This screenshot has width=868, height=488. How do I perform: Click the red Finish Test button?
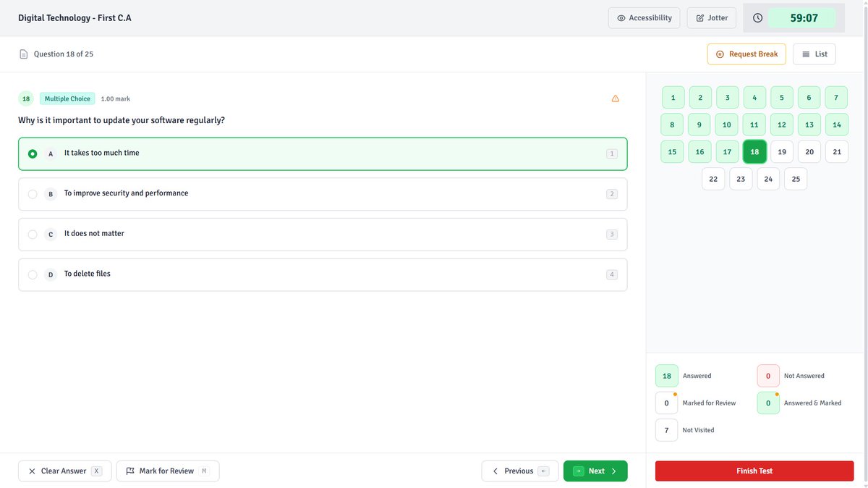coord(754,471)
